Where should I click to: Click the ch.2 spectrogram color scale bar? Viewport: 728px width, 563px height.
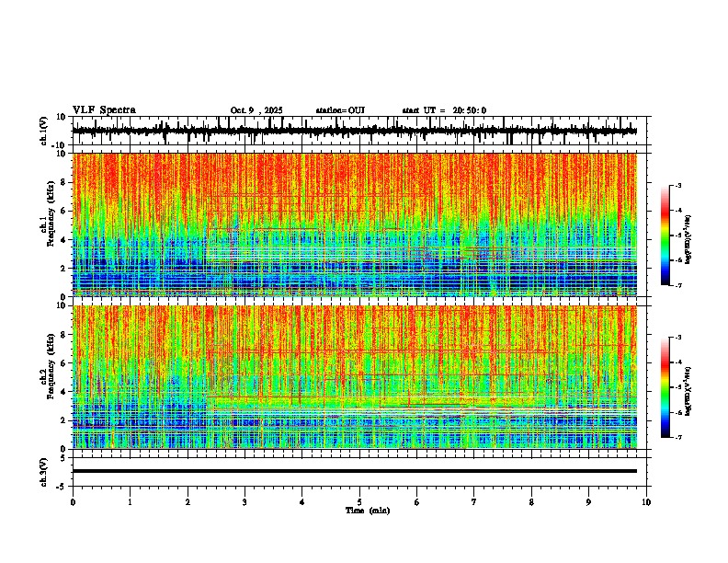point(665,387)
